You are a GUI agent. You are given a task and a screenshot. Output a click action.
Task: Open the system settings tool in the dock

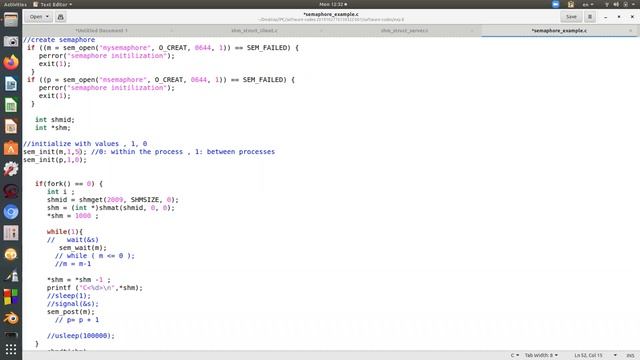pos(11,169)
